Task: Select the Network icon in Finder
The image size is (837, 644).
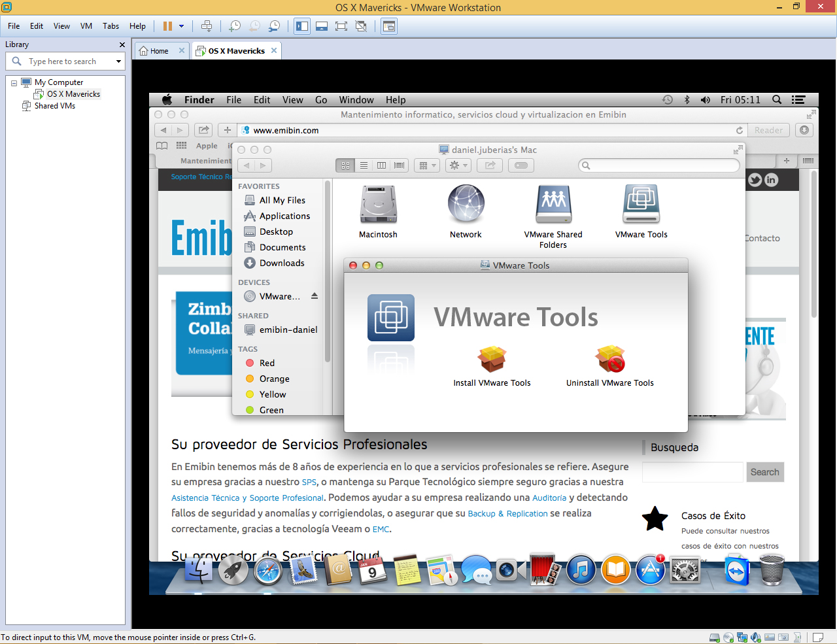Action: click(x=466, y=205)
